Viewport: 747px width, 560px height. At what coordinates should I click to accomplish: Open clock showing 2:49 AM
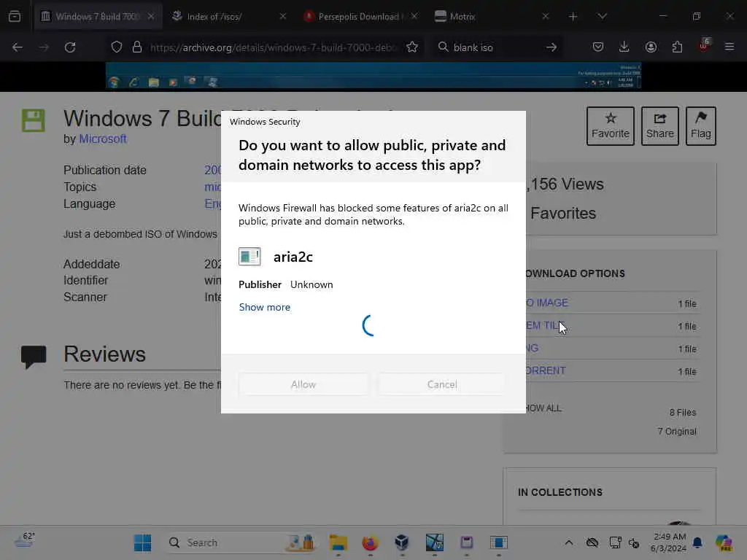pyautogui.click(x=669, y=542)
